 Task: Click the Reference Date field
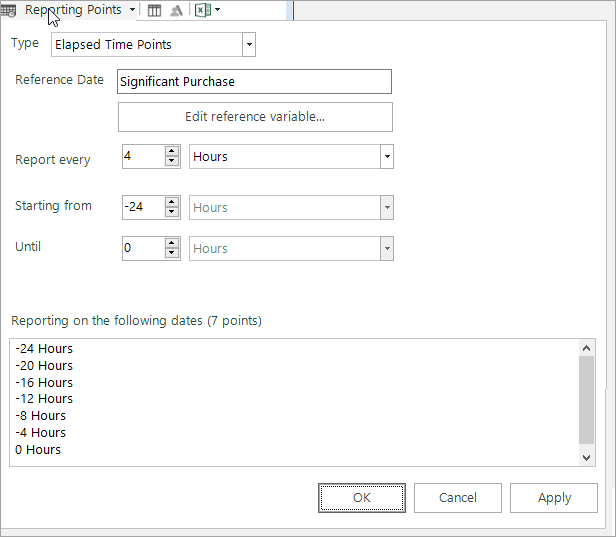pos(254,82)
